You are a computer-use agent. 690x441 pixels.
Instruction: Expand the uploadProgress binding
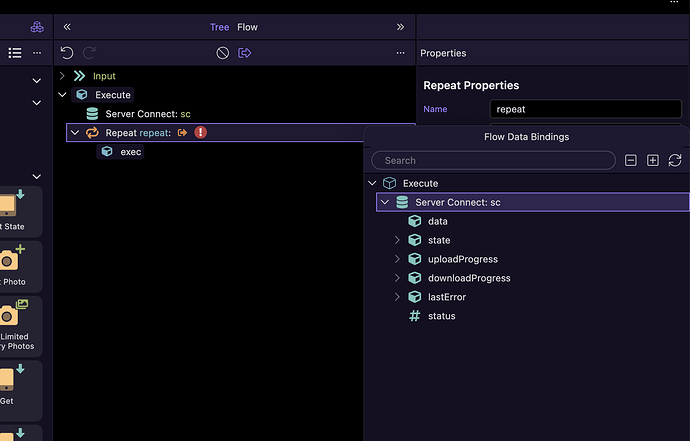tap(397, 259)
